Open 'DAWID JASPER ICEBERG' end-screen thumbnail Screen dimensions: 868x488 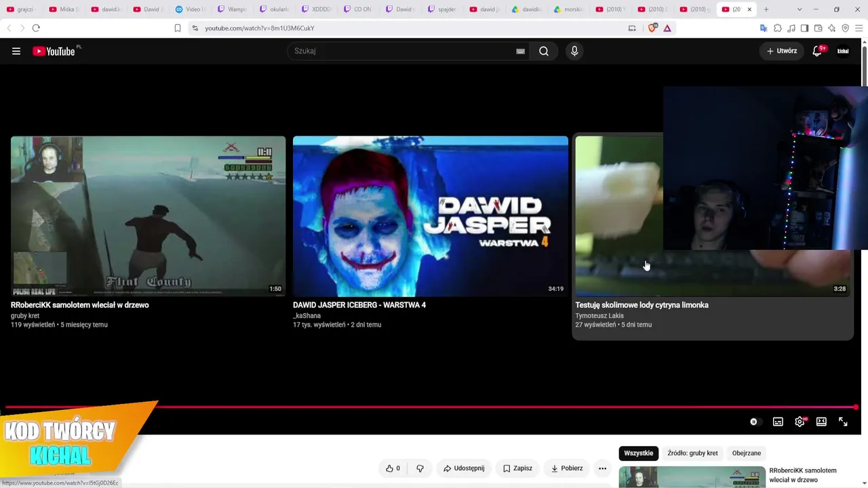tap(431, 216)
